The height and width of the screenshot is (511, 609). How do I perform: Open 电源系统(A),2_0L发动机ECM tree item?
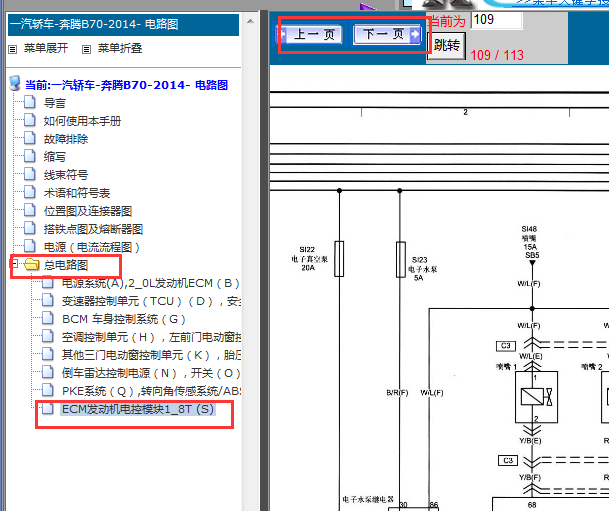pos(151,283)
